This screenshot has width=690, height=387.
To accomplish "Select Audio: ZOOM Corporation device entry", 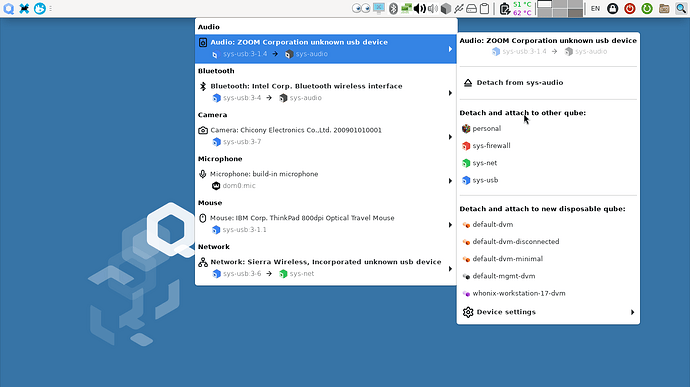I will (326, 48).
